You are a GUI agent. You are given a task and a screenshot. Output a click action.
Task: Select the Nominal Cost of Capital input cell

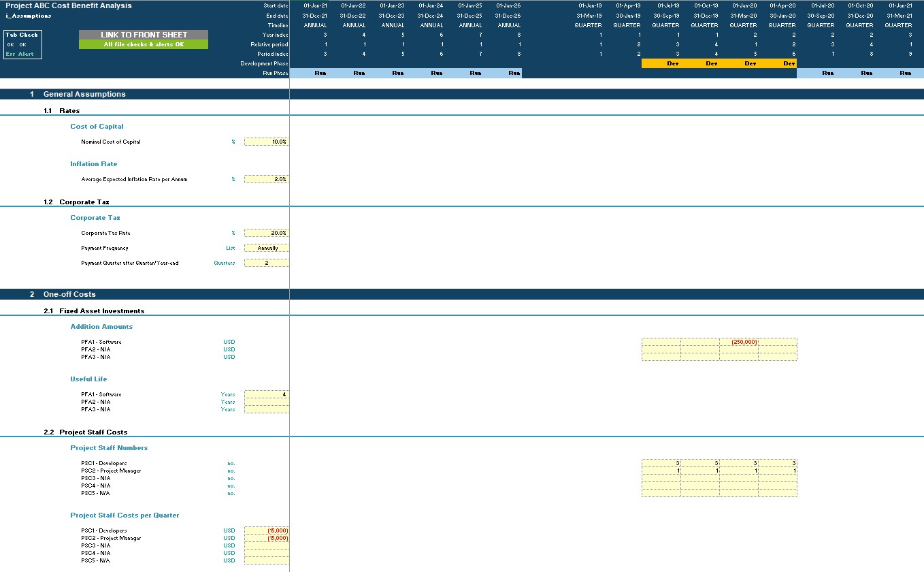(x=266, y=142)
